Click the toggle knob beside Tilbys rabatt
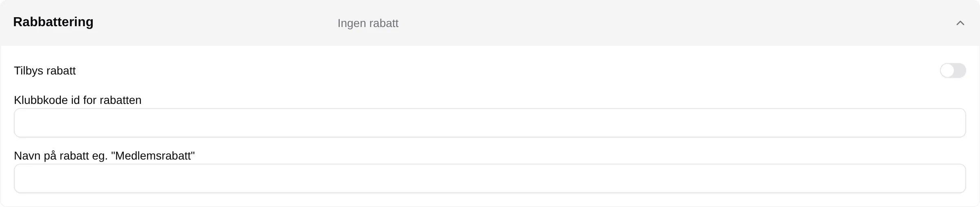Image resolution: width=980 pixels, height=207 pixels. coord(947,70)
